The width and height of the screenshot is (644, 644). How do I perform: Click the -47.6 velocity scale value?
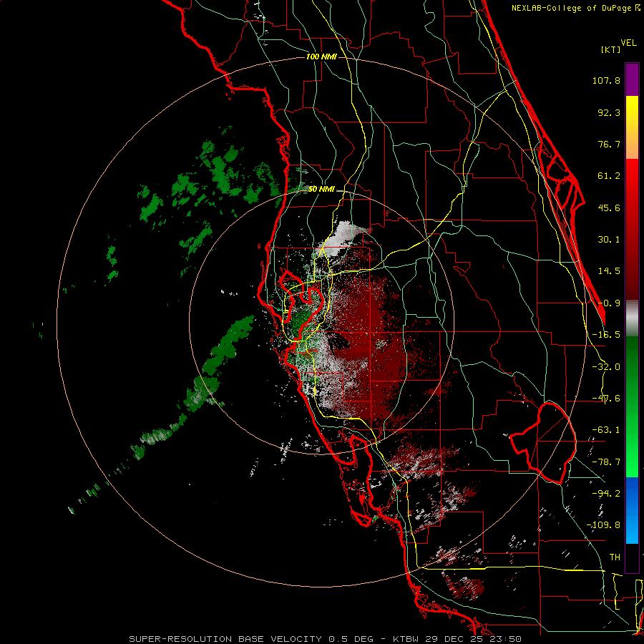point(606,399)
